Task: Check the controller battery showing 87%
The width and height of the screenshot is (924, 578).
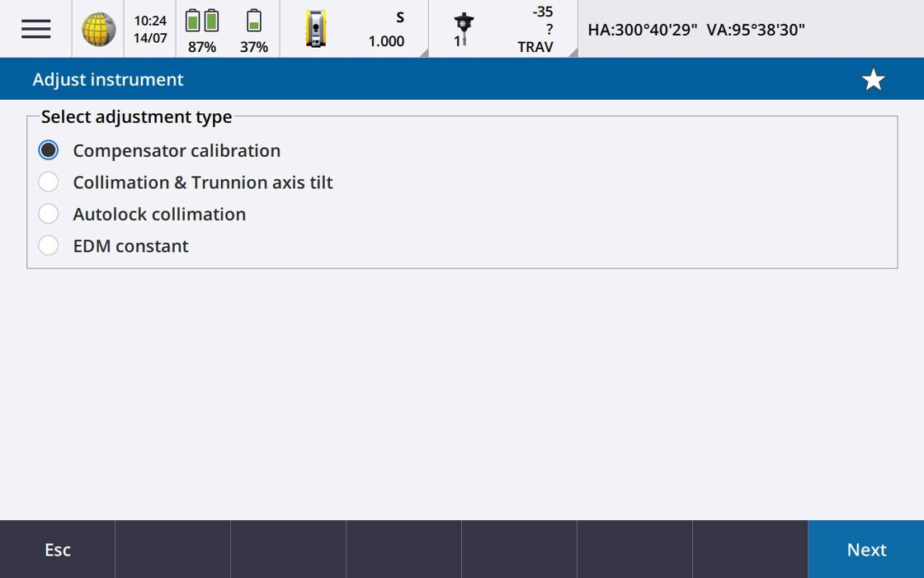Action: click(202, 29)
